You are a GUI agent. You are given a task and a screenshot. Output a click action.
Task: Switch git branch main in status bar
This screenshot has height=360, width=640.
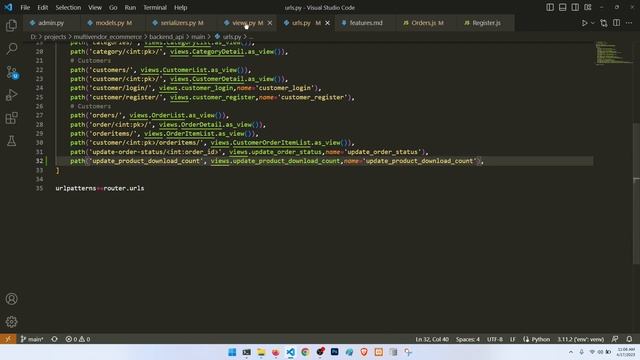[x=32, y=339]
